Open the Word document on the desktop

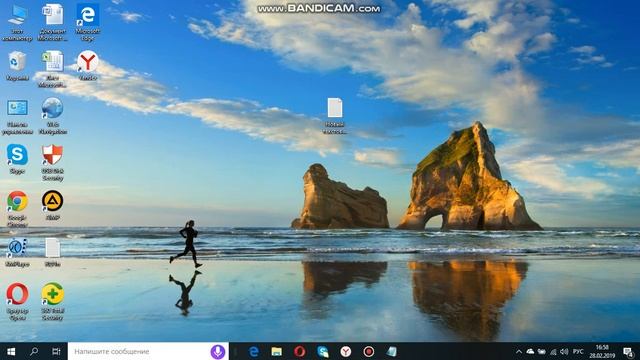53,22
